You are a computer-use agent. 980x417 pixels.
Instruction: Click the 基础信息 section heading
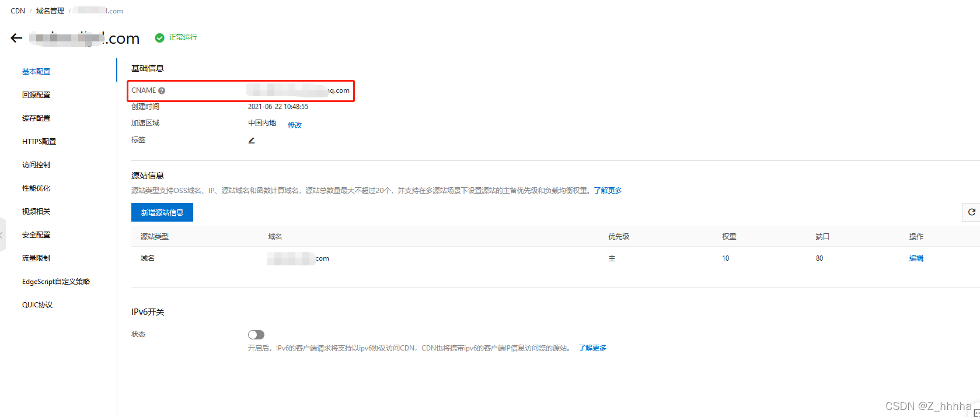[148, 68]
